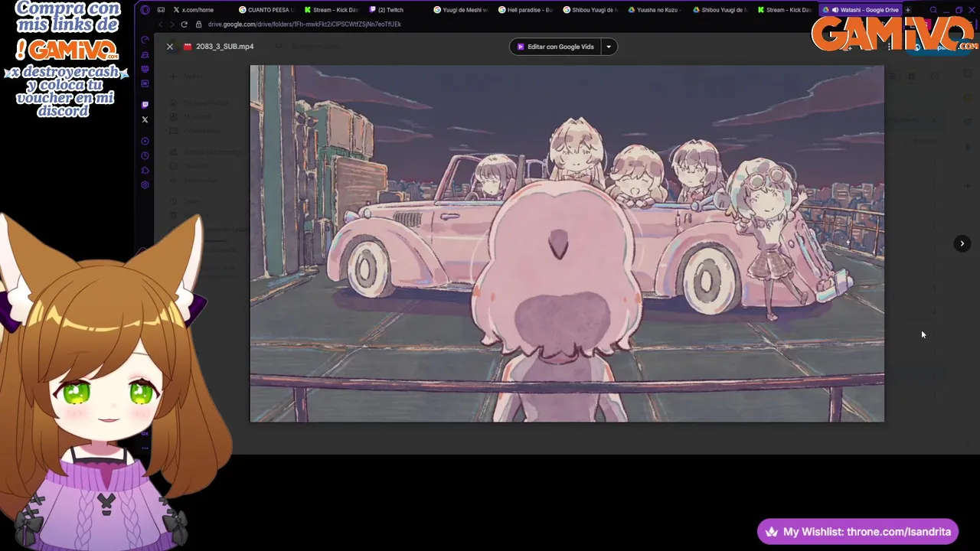Screen dimensions: 980x551
Task: Open the Extensions cube icon in sidebar
Action: [145, 170]
